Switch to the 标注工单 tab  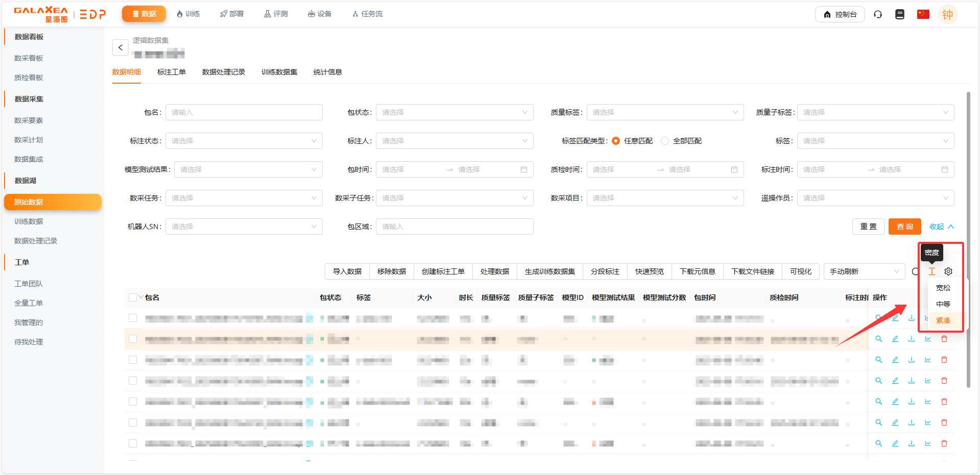click(x=172, y=72)
